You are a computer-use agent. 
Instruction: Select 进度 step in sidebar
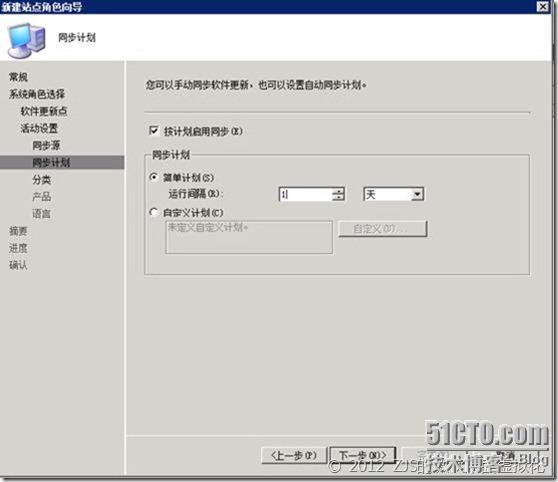pos(18,248)
